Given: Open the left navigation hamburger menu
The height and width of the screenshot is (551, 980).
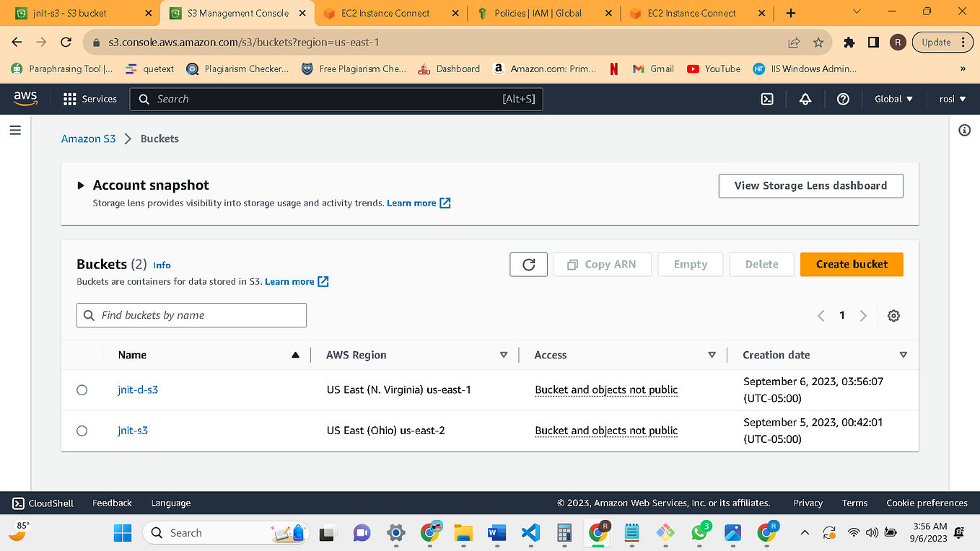Looking at the screenshot, I should tap(15, 130).
